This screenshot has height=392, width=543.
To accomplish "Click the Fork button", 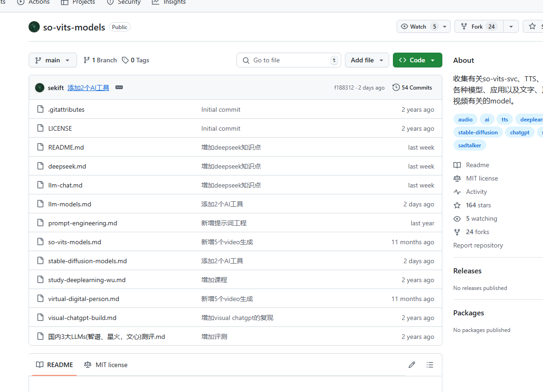I will point(479,26).
